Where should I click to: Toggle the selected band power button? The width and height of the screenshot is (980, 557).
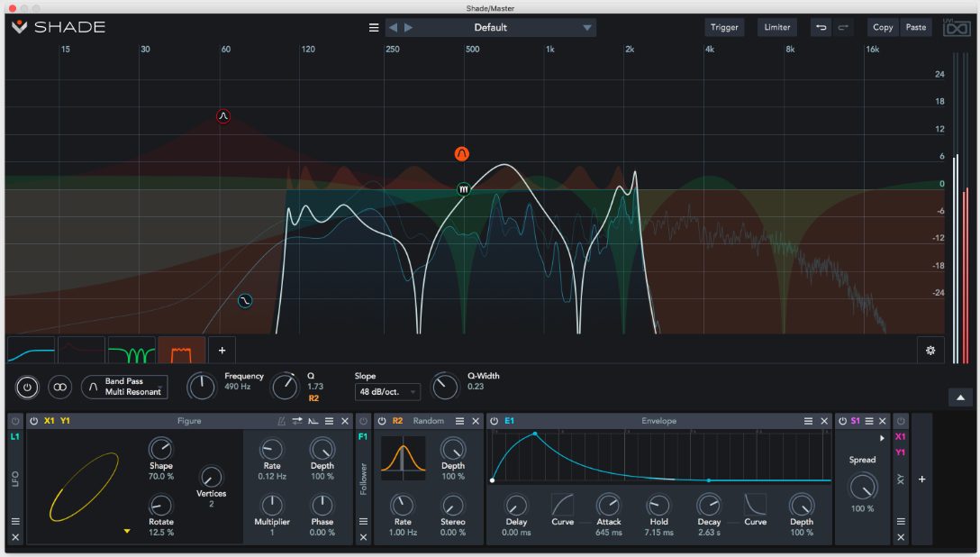click(x=27, y=388)
